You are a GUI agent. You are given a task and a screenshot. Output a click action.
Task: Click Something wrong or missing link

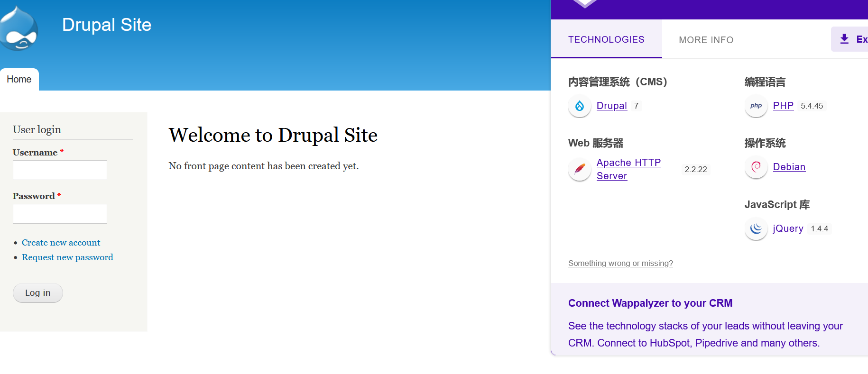click(x=620, y=263)
